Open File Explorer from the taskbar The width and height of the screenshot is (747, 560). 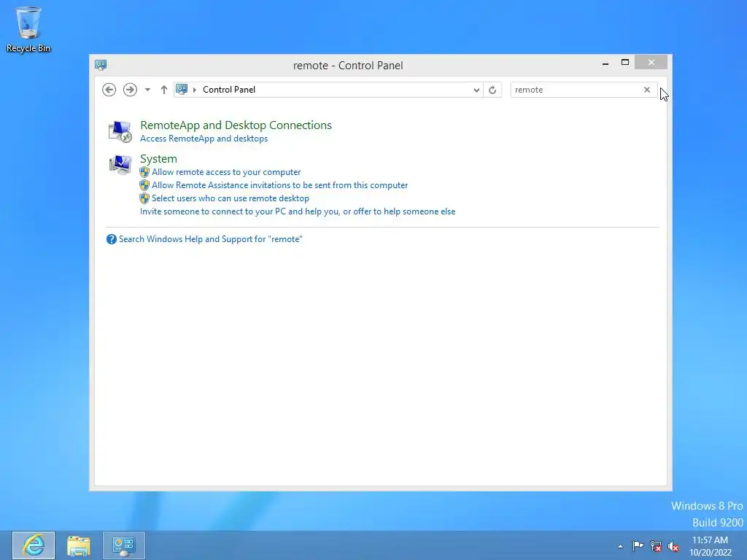(79, 545)
